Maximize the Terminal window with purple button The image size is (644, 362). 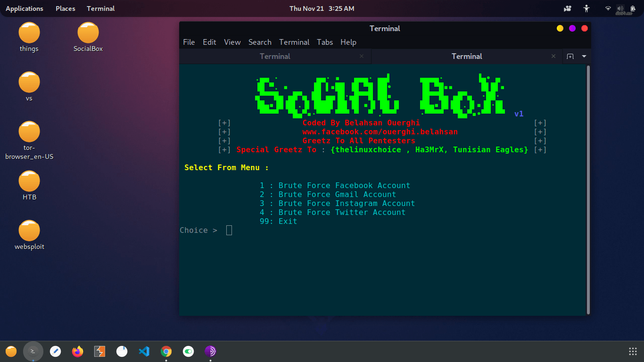point(572,28)
